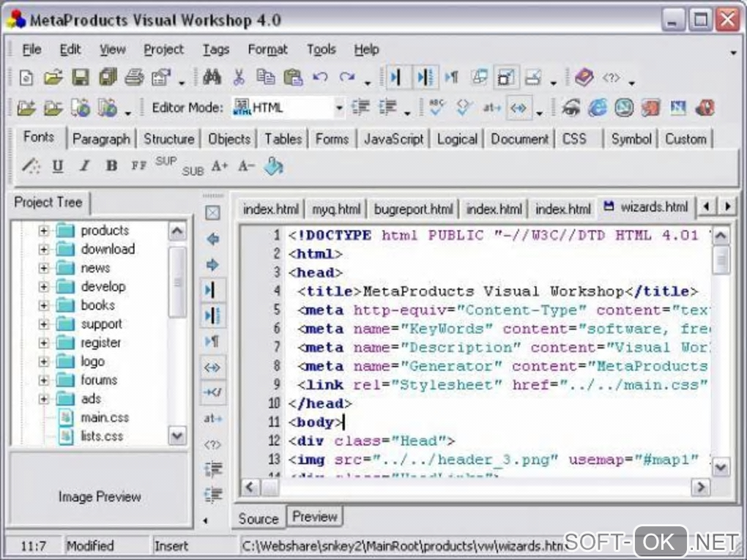Open the bugreport.html document tab
Viewport: 747px width, 560px height.
413,209
